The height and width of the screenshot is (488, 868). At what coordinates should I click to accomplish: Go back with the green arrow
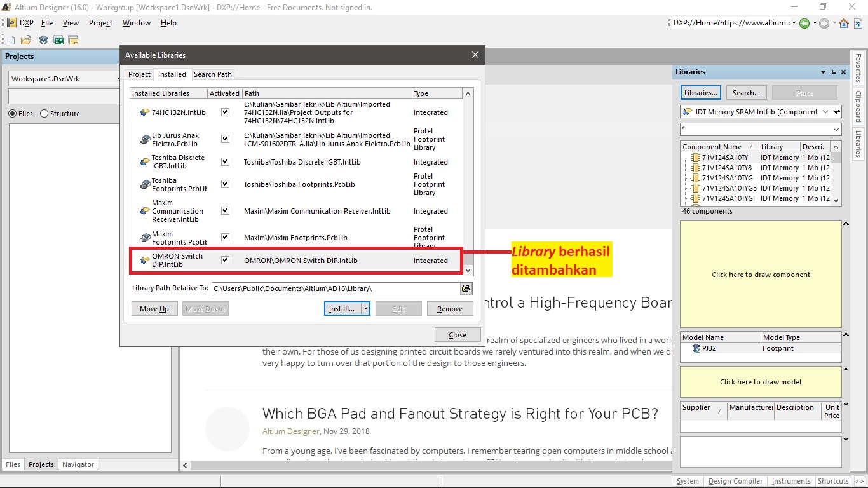click(x=804, y=23)
